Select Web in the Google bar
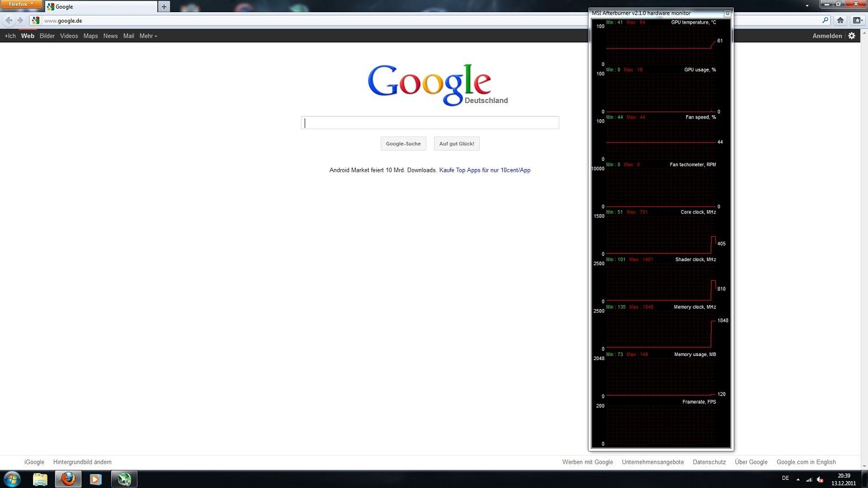This screenshot has height=488, width=868. coord(28,36)
